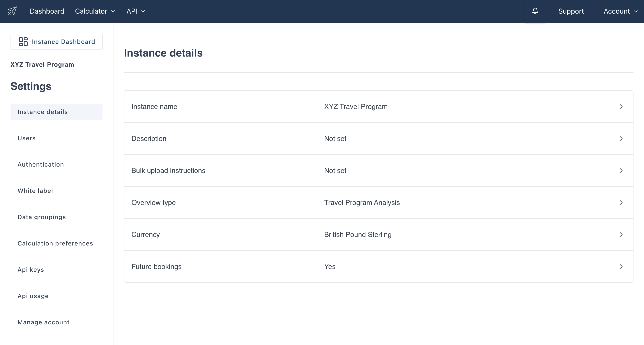This screenshot has height=345, width=644.
Task: Click the chevron arrow on Instance name row
Action: (621, 107)
